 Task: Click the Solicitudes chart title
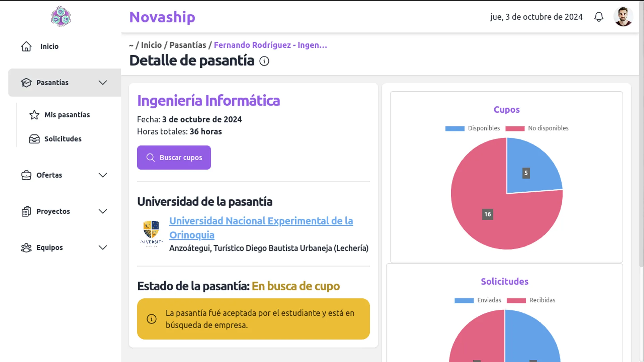pyautogui.click(x=504, y=282)
